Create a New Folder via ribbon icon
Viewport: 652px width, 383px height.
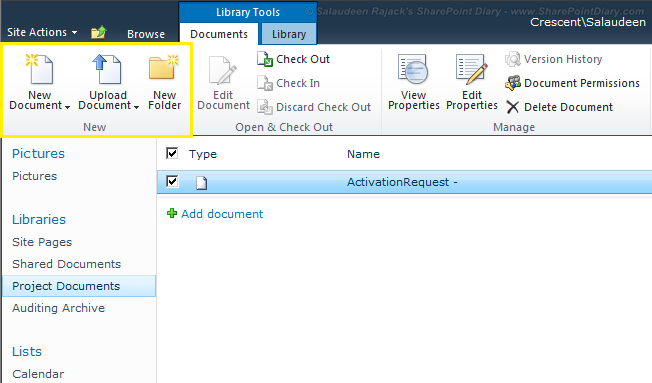click(164, 67)
